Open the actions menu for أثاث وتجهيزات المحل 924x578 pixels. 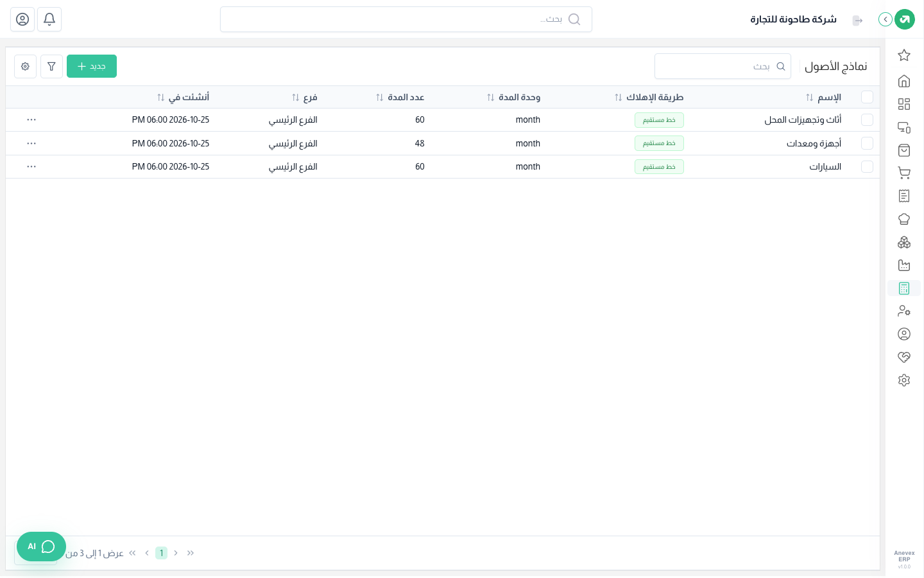(31, 120)
